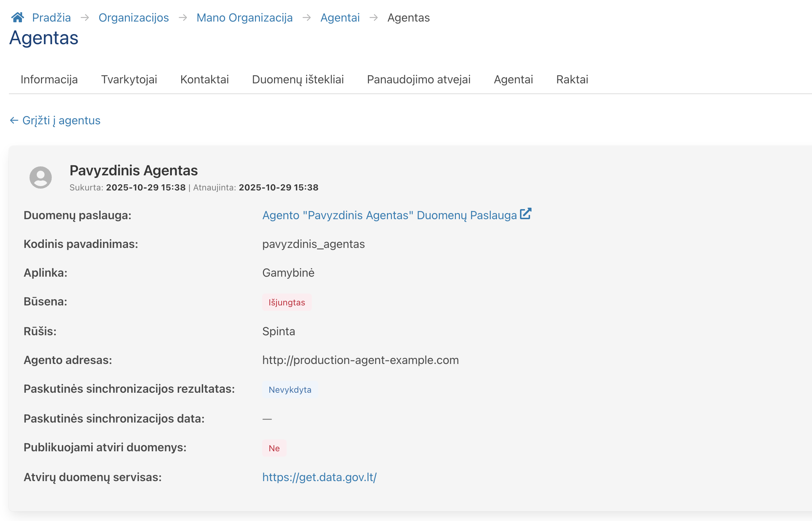This screenshot has height=521, width=812.
Task: Visit https://get.data.gov.lt/ link
Action: 319,477
